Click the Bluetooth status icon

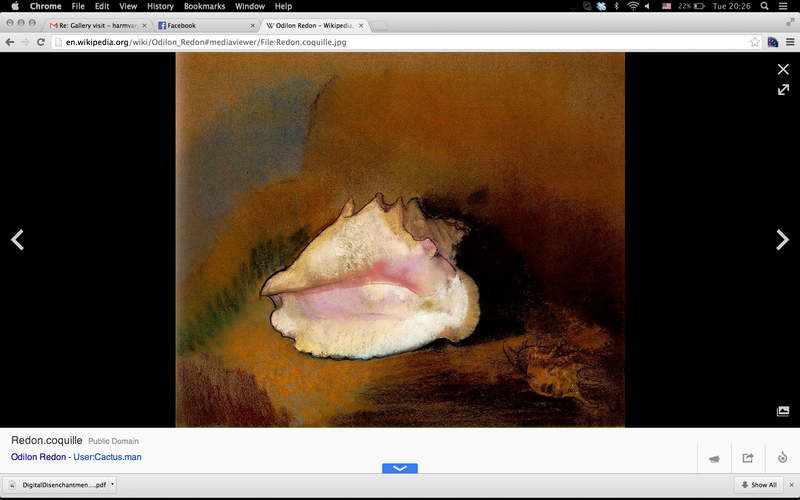pyautogui.click(x=616, y=6)
